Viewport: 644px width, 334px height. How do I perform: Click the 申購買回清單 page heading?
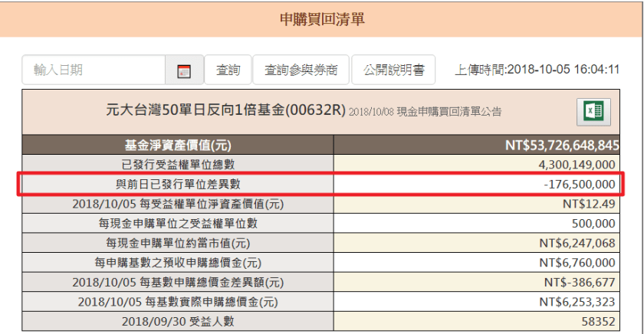322,18
